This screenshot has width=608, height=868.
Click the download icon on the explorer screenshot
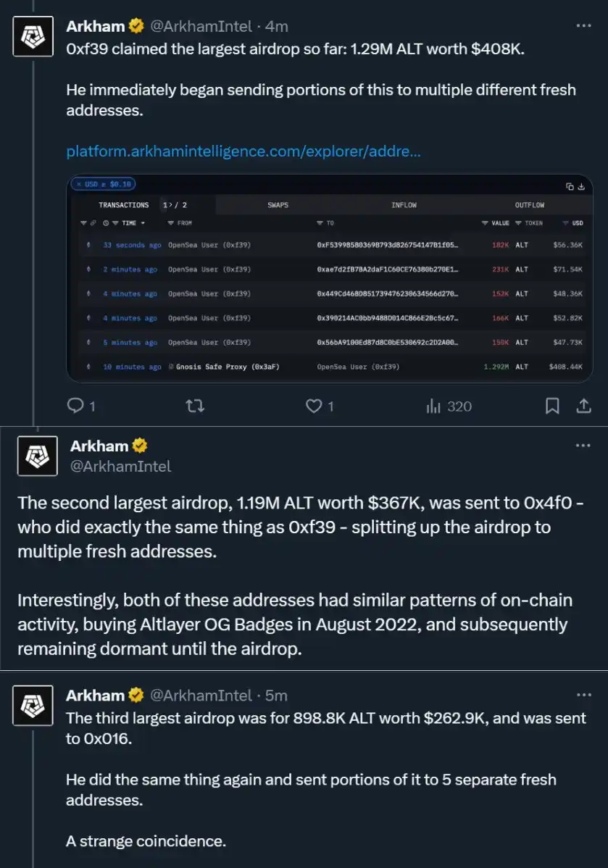pyautogui.click(x=580, y=185)
